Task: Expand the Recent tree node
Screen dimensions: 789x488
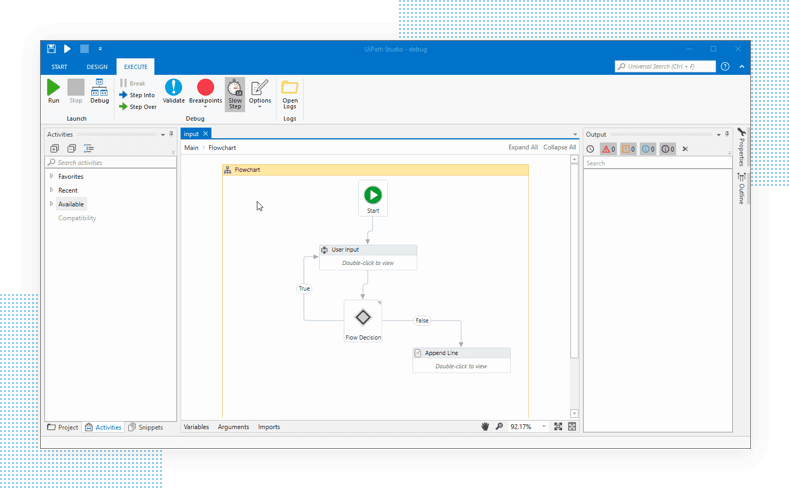Action: coord(51,190)
